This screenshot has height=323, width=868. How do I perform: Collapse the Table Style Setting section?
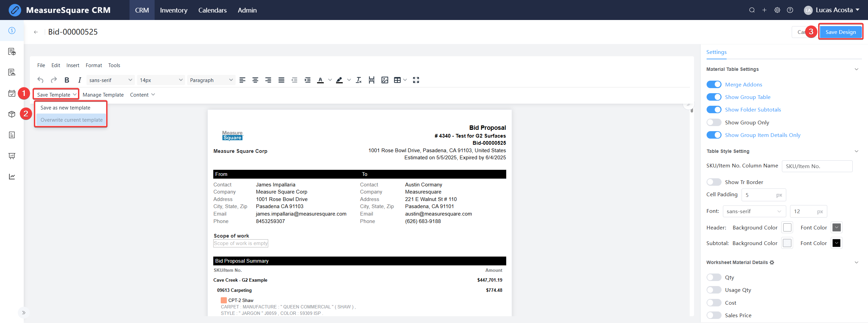[856, 151]
